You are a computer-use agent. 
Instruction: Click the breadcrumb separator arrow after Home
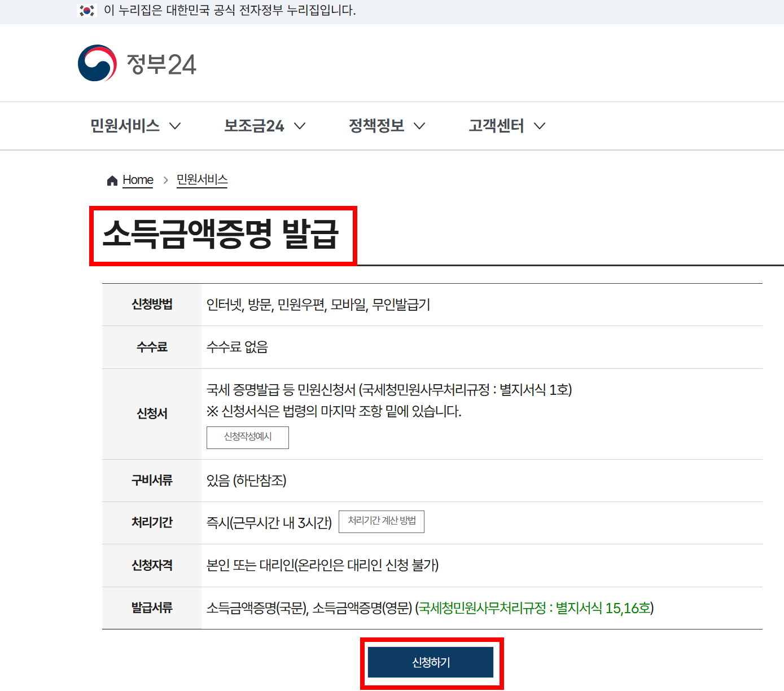(x=165, y=180)
